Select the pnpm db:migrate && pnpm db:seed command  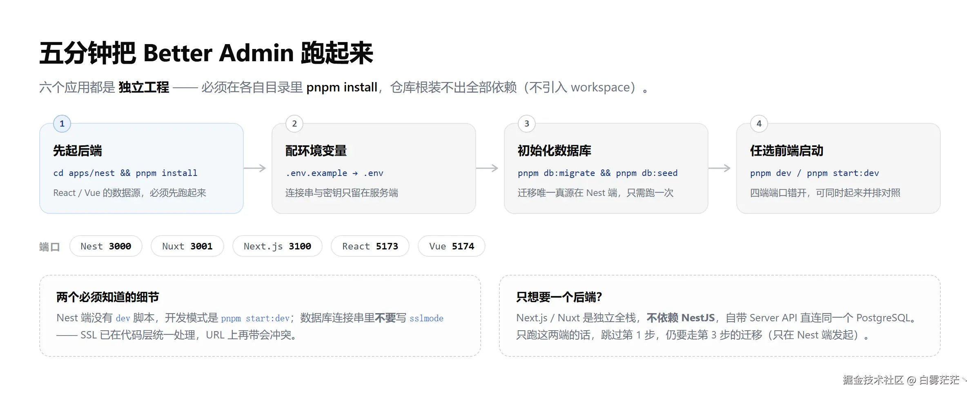point(598,173)
